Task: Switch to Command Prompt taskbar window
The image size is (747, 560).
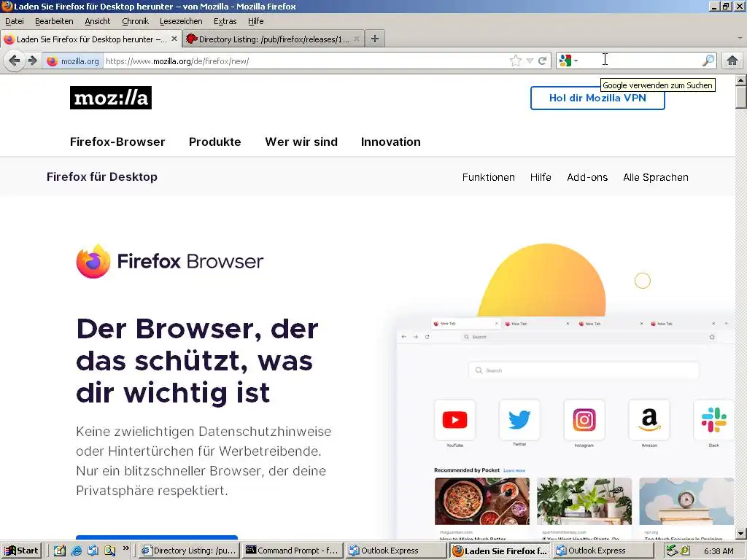Action: point(293,551)
